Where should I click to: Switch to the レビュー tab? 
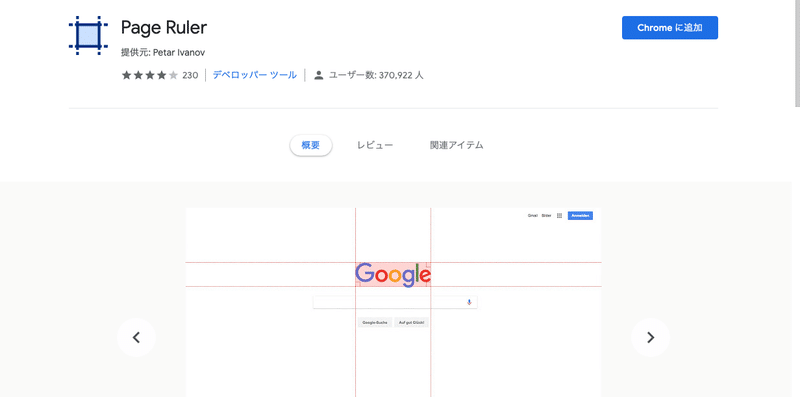point(375,145)
